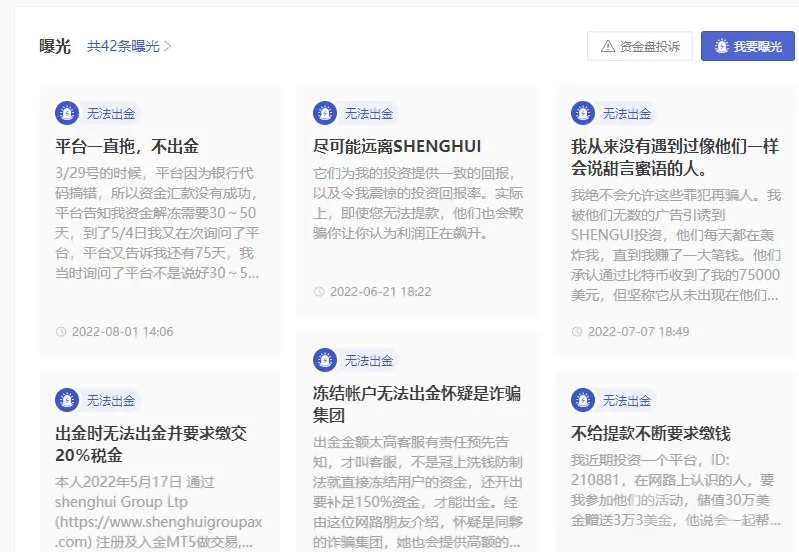Expand all 共42条曝光 entries
Screen dimensions: 799x552
pos(129,46)
